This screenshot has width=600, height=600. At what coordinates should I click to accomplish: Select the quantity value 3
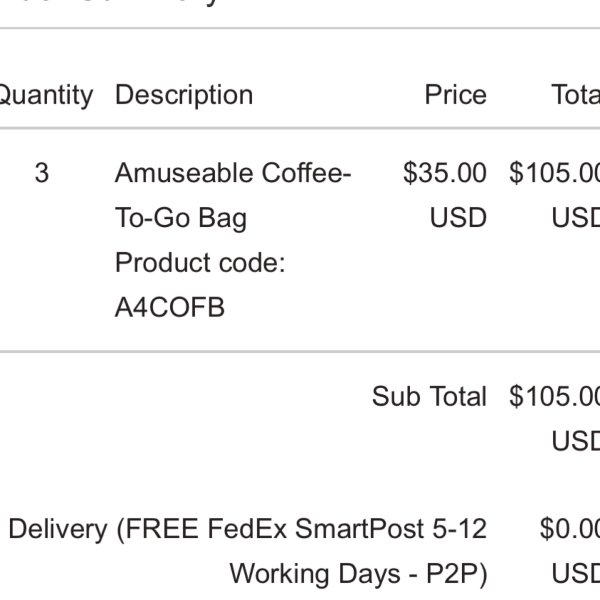click(42, 173)
